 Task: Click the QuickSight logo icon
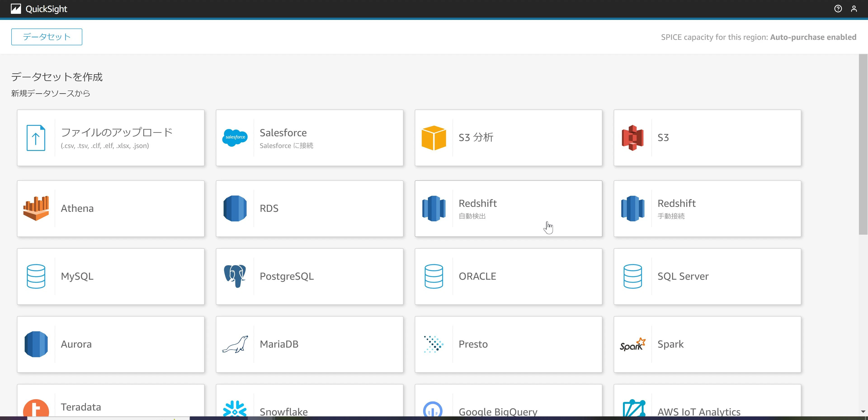pos(16,9)
